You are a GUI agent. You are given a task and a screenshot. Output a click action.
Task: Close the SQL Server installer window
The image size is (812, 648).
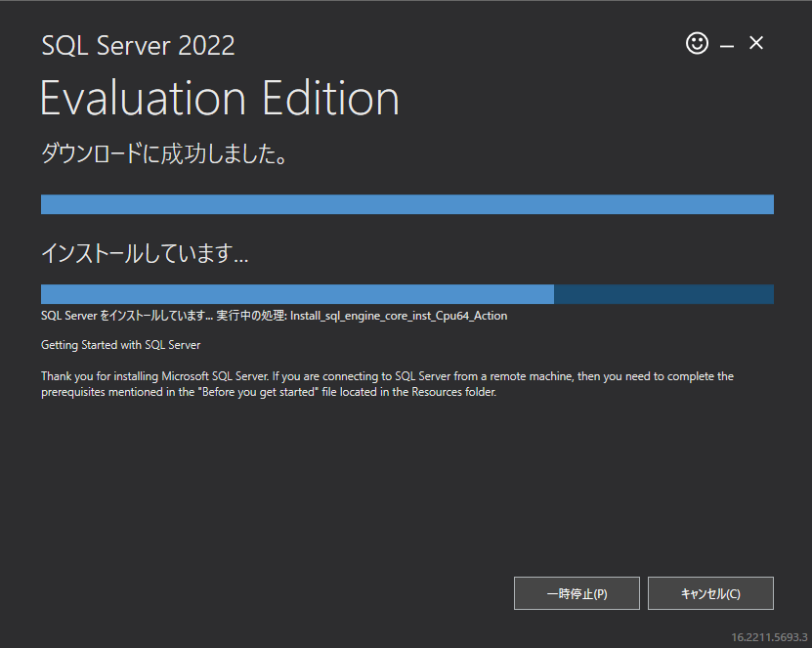tap(756, 43)
